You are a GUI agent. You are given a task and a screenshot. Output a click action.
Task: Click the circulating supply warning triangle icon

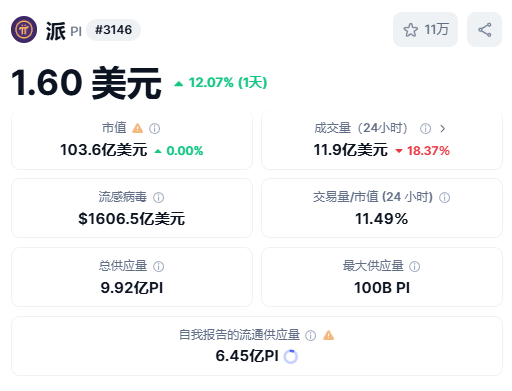[x=328, y=335]
